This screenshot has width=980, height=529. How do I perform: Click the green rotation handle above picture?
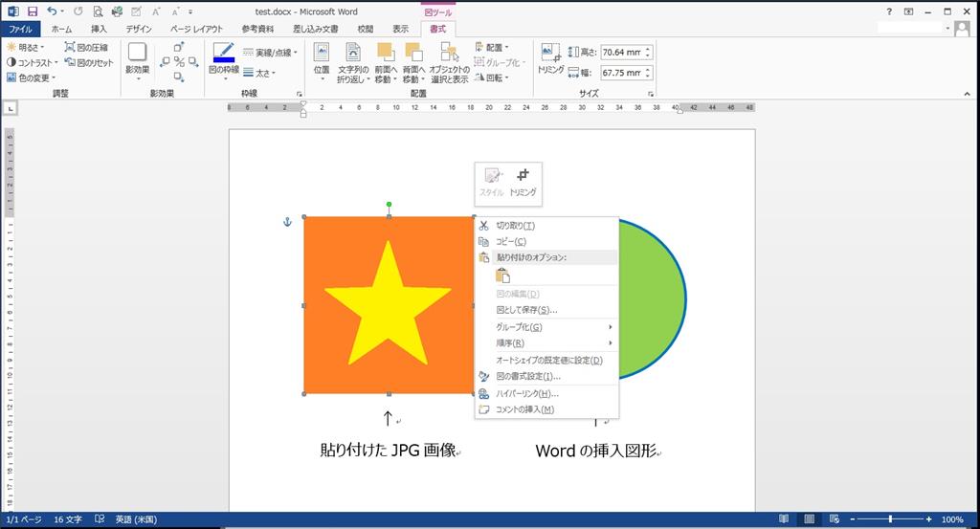click(x=389, y=204)
